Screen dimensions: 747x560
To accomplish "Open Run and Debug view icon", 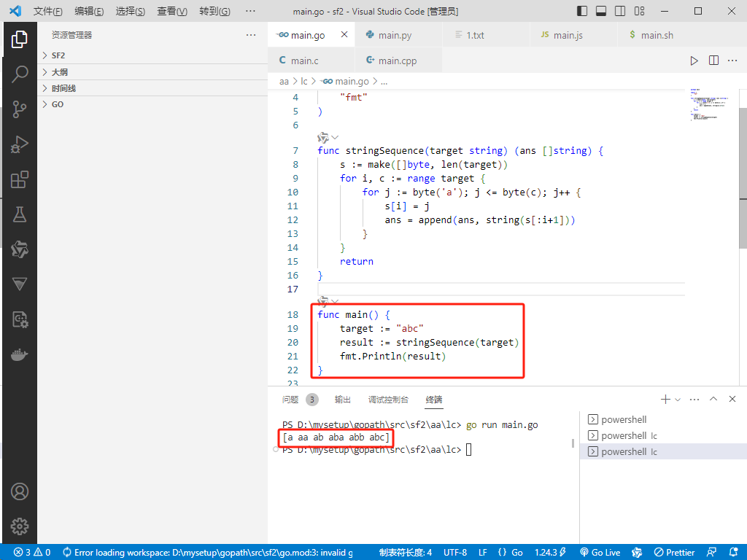I will [20, 144].
